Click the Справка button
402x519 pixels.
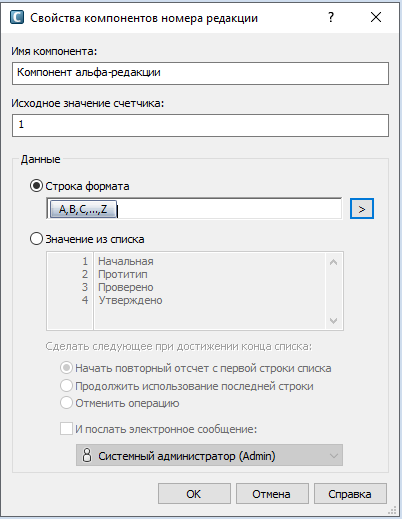pos(350,494)
